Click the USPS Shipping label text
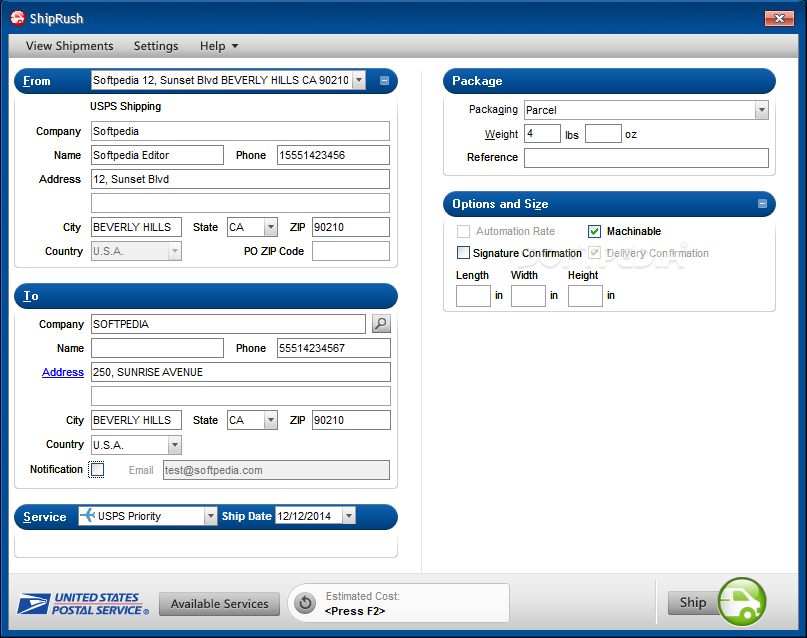807x638 pixels. 126,106
